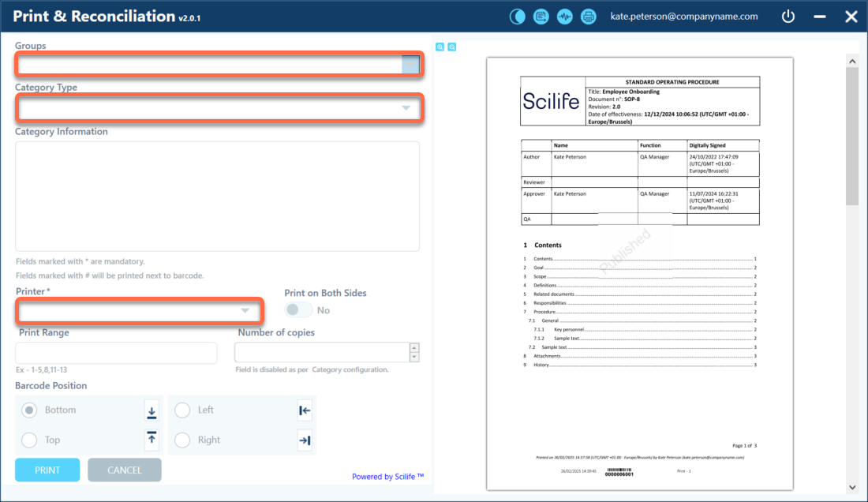Open the Powered by Scilife link
The image size is (868, 502).
coord(387,477)
